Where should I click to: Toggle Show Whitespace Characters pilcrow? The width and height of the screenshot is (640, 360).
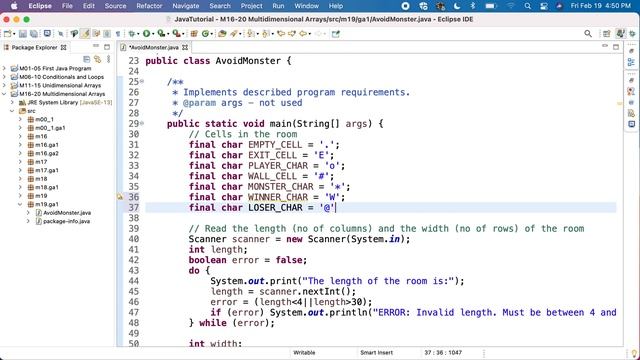pos(118,34)
